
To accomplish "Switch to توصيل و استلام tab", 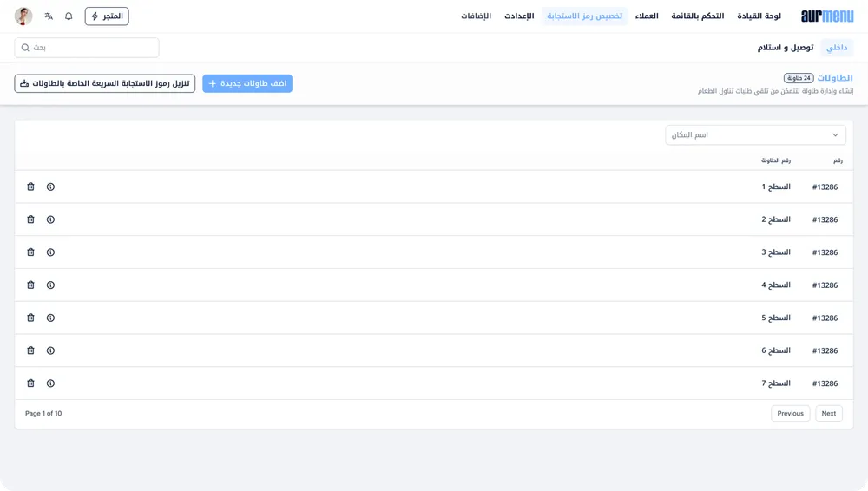I will coord(786,48).
